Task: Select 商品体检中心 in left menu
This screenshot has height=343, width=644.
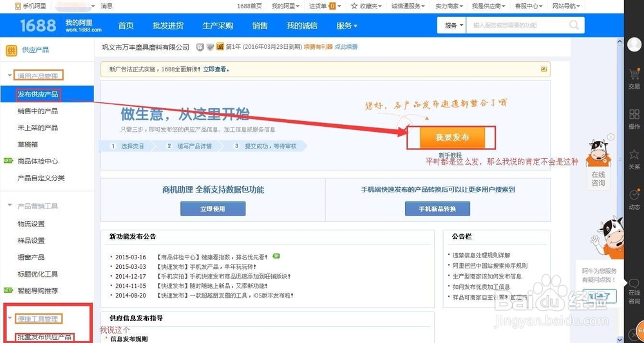Action: 38,162
